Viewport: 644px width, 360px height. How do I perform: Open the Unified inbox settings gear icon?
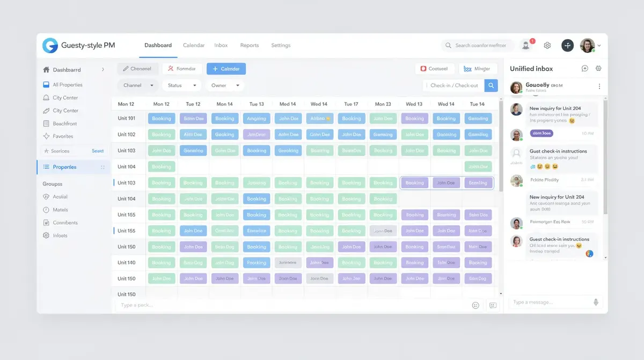[x=598, y=69]
